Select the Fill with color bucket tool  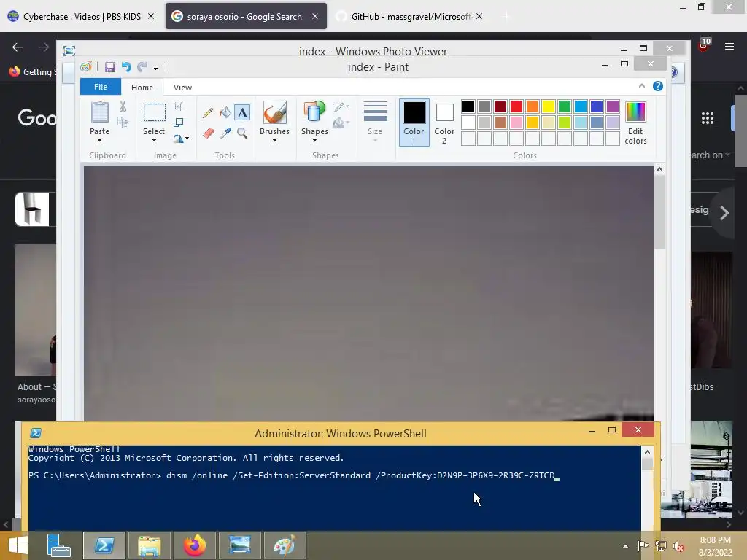pos(225,113)
